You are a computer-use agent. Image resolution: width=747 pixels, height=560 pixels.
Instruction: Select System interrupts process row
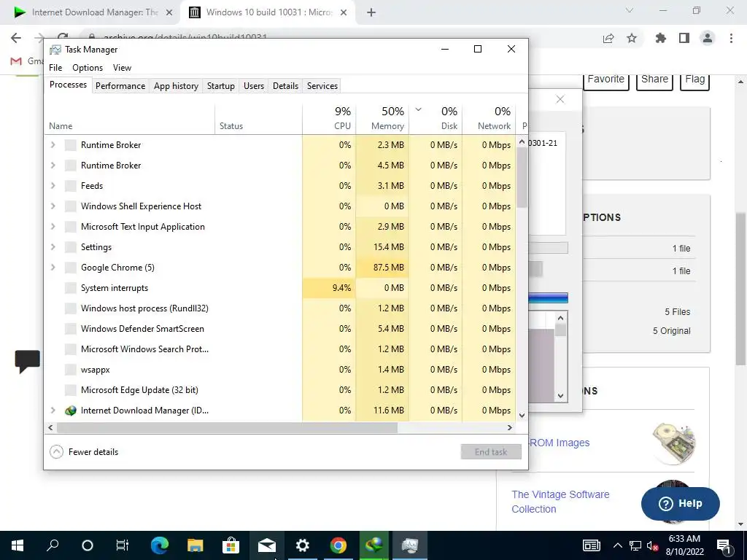click(279, 288)
